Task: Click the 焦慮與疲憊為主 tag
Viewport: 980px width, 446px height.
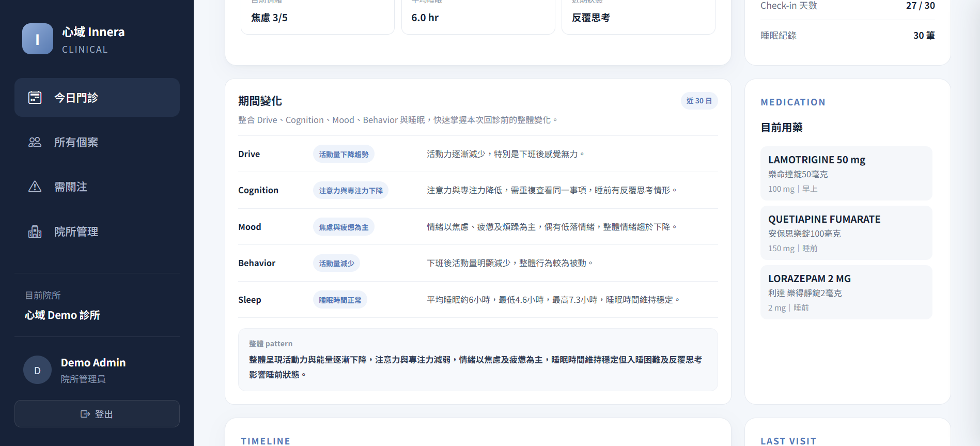Action: [344, 227]
